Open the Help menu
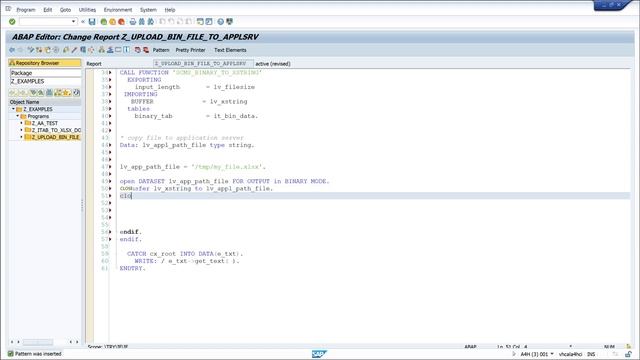The width and height of the screenshot is (640, 360). (170, 9)
